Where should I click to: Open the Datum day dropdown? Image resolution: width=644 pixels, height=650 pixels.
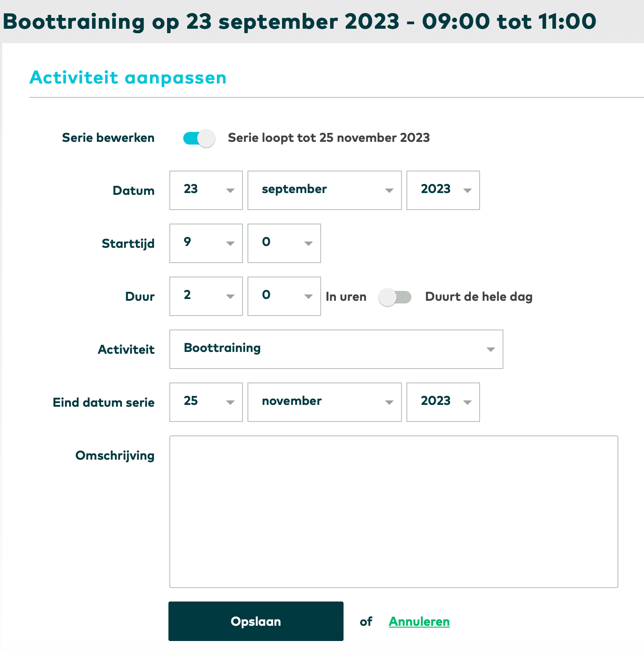pos(206,190)
